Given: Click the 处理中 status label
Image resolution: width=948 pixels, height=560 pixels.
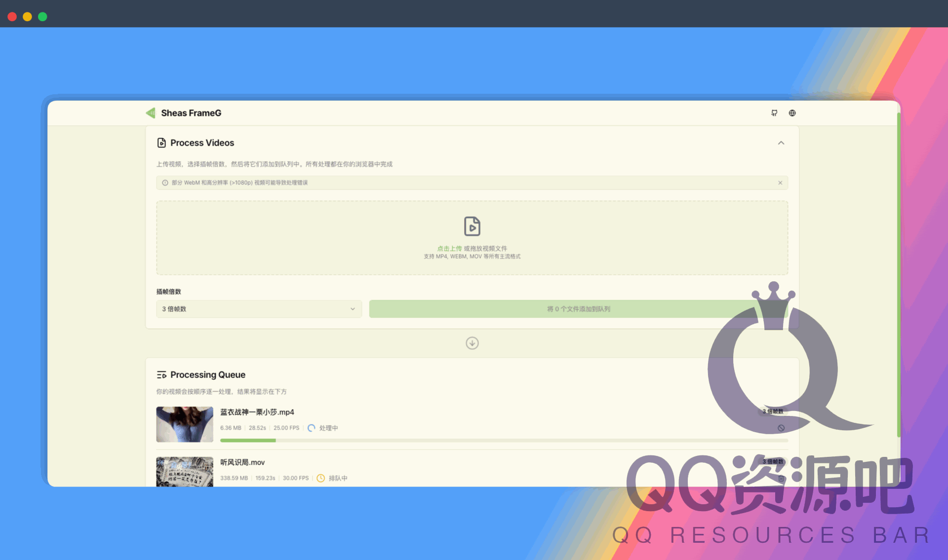Looking at the screenshot, I should pos(328,428).
